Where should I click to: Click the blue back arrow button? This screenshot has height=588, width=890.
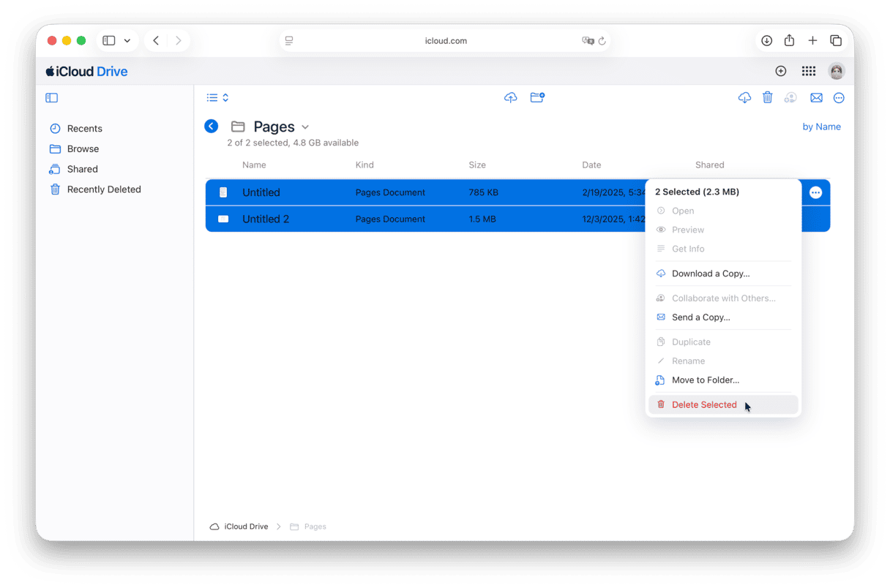click(212, 126)
